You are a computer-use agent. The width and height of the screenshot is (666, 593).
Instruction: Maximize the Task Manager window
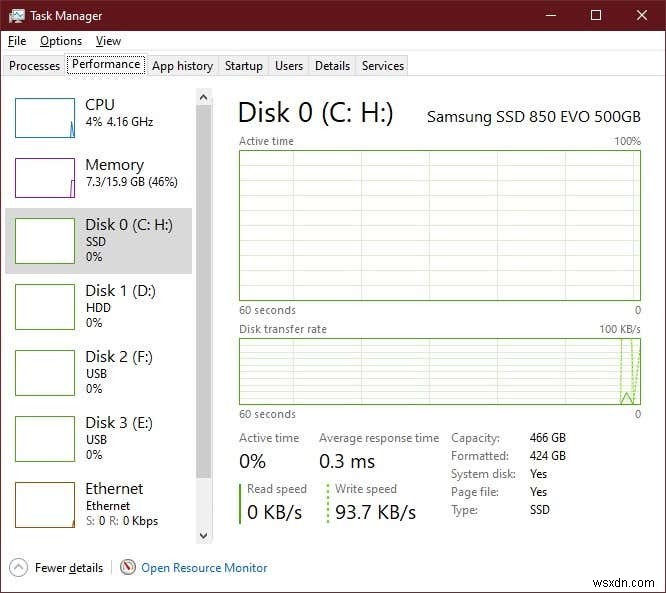(x=596, y=15)
